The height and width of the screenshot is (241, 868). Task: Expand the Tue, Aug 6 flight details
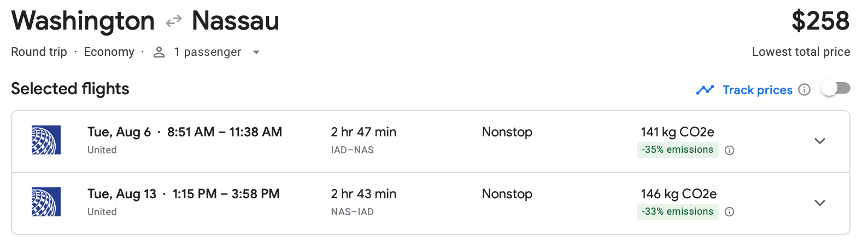click(819, 141)
